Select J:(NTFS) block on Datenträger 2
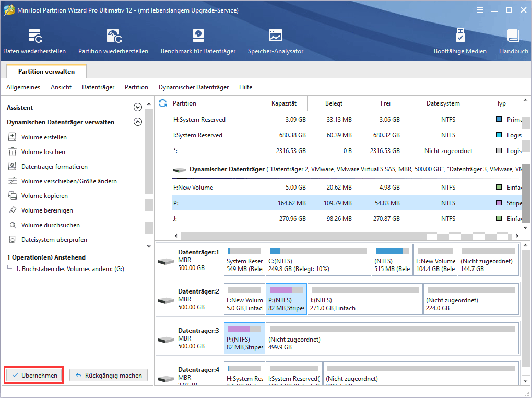Viewport: 532px width, 398px height. [x=365, y=299]
